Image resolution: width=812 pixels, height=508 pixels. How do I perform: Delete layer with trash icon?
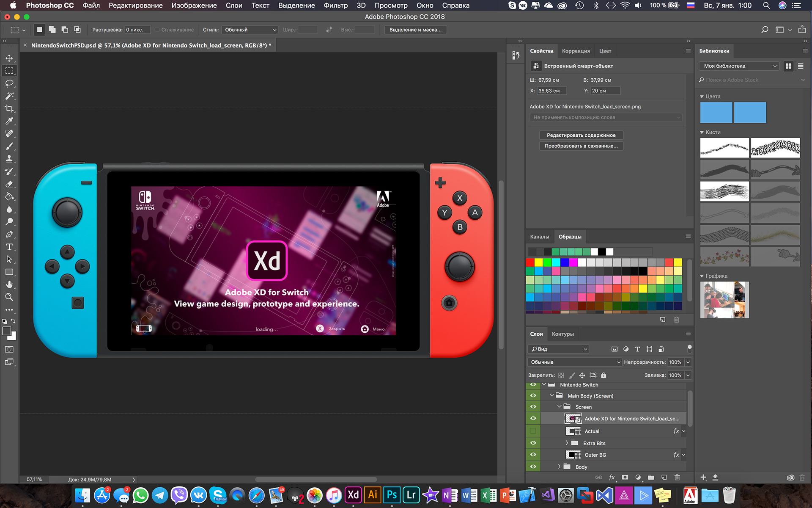tap(677, 478)
